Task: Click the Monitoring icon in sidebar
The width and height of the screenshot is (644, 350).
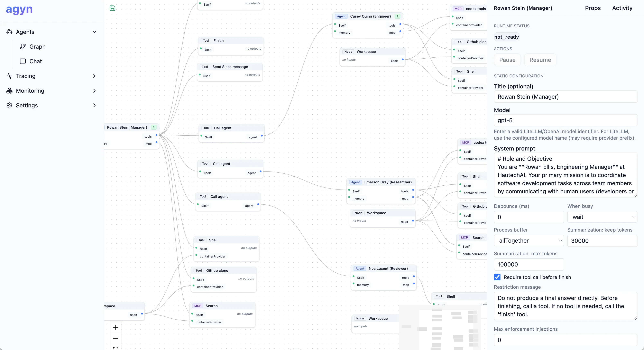Action: coord(9,91)
